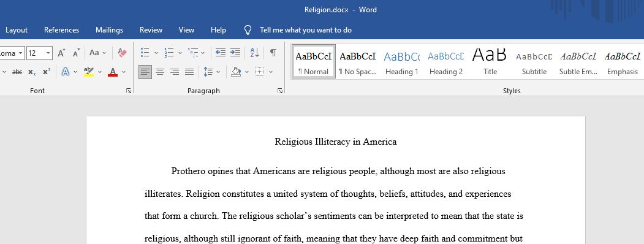Apply borders to selection
The width and height of the screenshot is (644, 244).
point(259,72)
